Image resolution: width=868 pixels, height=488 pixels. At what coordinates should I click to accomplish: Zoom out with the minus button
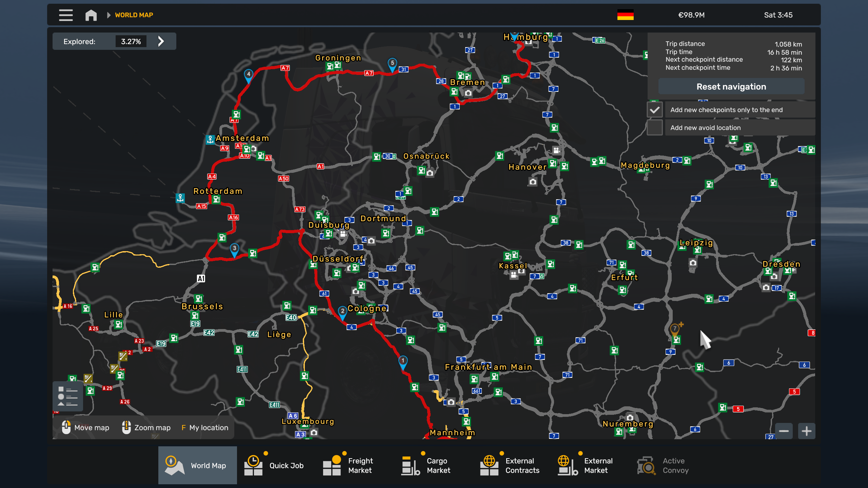pos(784,431)
